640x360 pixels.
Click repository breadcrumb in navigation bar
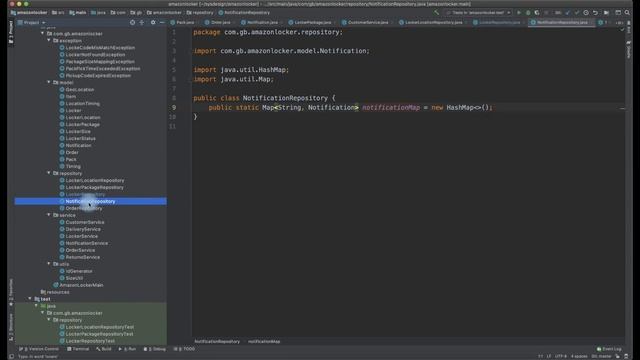click(x=200, y=13)
